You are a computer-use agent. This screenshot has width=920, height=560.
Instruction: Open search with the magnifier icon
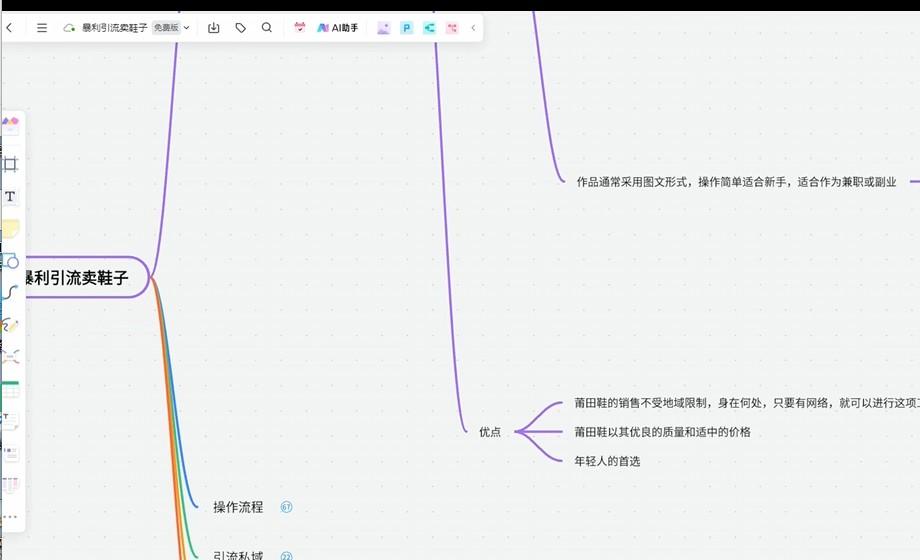click(x=267, y=28)
